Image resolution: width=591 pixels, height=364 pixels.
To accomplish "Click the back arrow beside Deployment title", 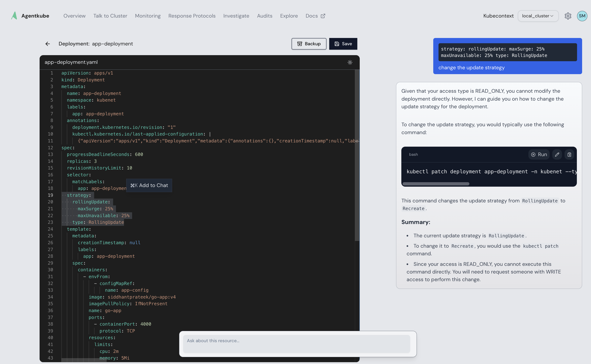I will tap(47, 44).
